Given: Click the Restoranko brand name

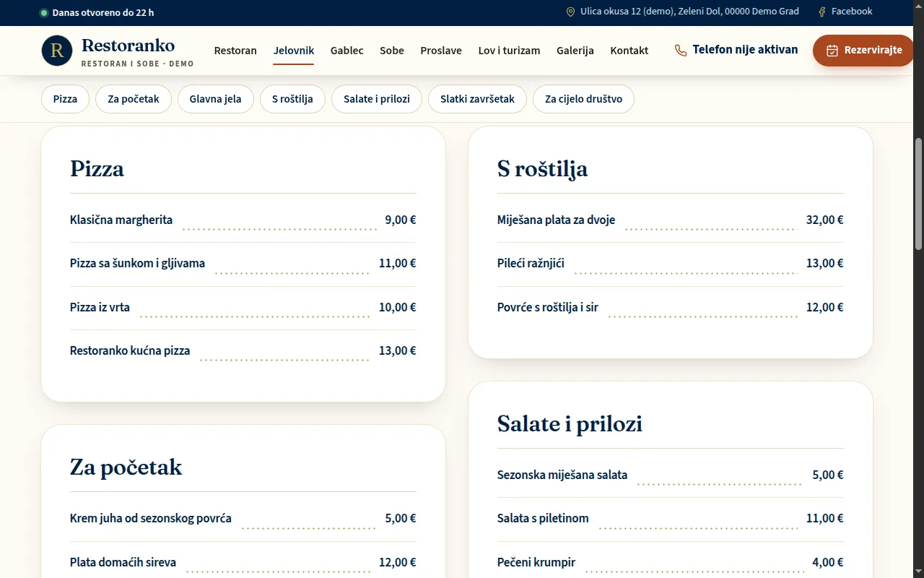Looking at the screenshot, I should point(128,46).
